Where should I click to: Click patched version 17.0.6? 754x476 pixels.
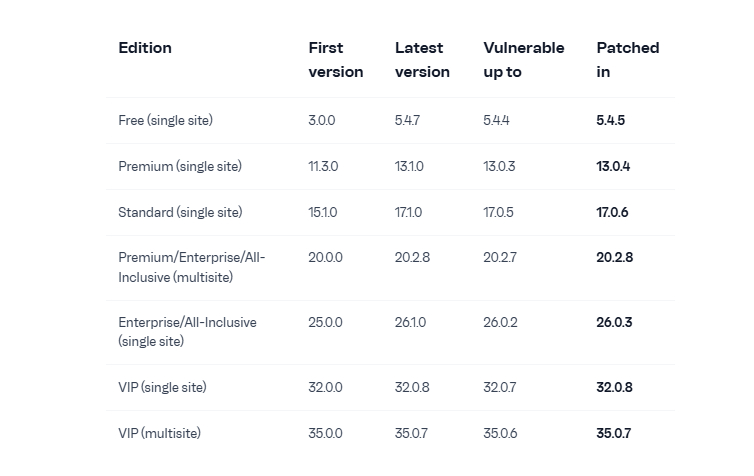pos(612,213)
